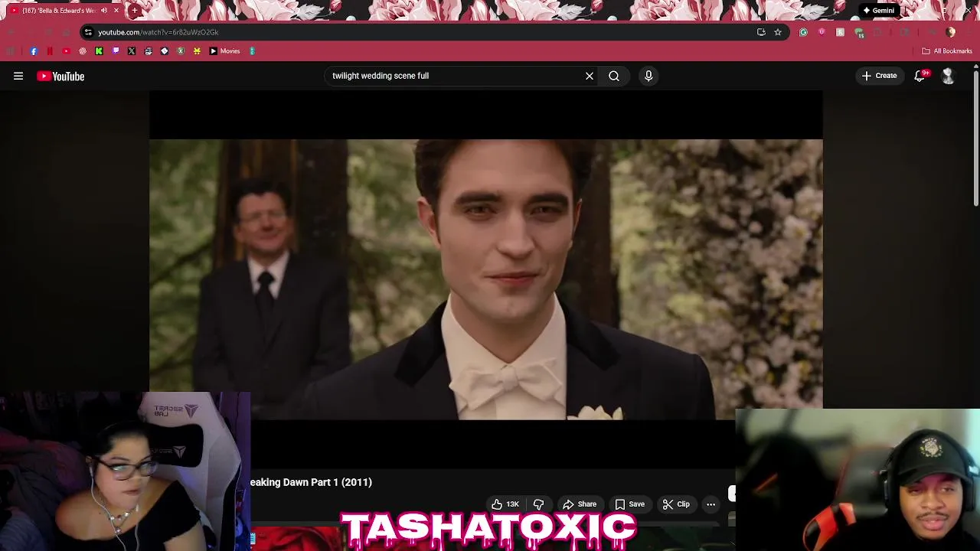Open the YouTube account avatar menu
Screen dimensions: 980x551
948,76
